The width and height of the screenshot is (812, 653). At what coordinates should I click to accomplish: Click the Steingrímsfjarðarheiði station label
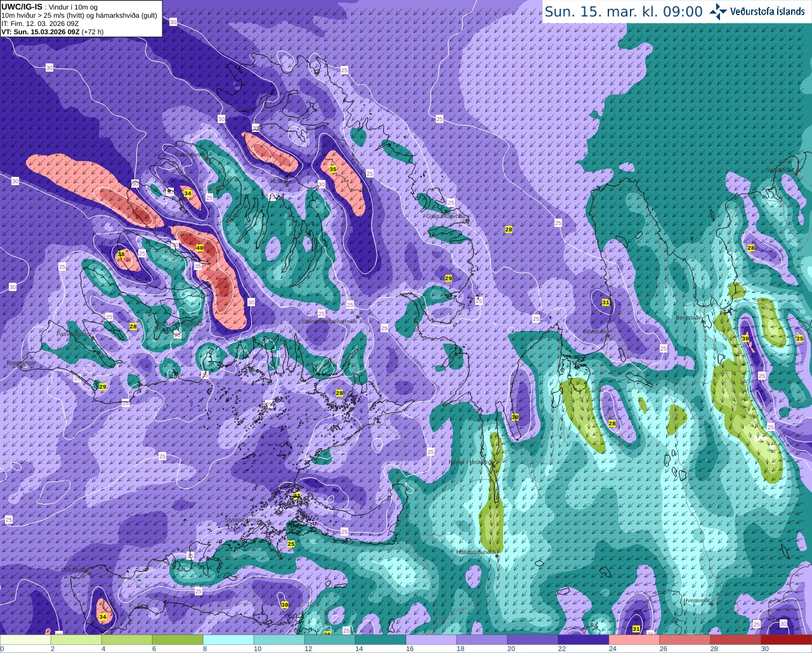tap(329, 321)
